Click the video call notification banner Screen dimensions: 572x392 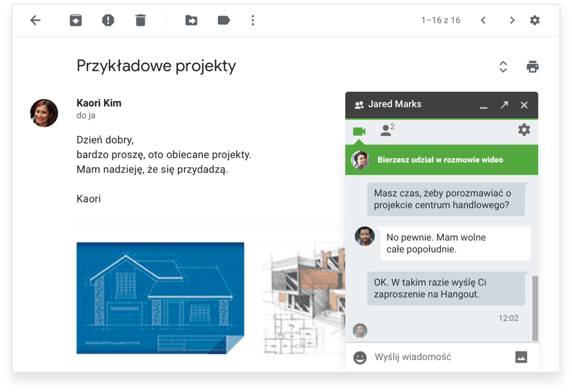point(442,160)
